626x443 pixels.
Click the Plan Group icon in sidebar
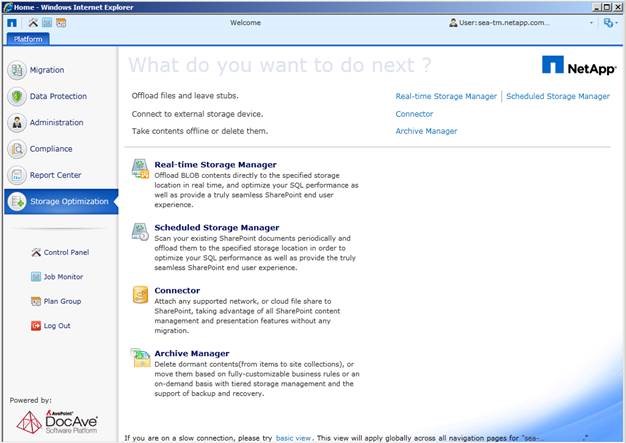pyautogui.click(x=36, y=301)
